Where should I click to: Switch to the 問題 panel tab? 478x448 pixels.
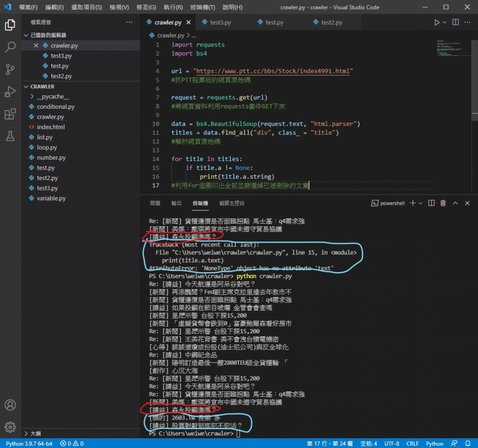(x=155, y=203)
